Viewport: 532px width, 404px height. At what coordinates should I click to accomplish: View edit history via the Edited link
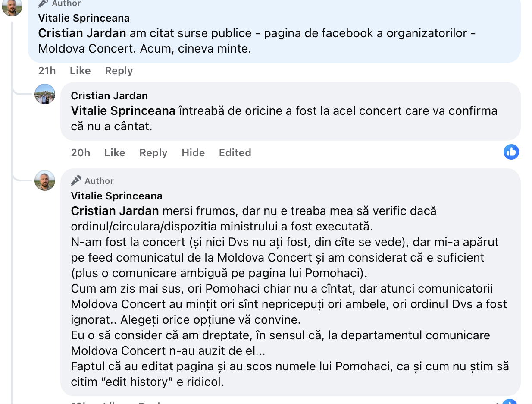coord(235,153)
